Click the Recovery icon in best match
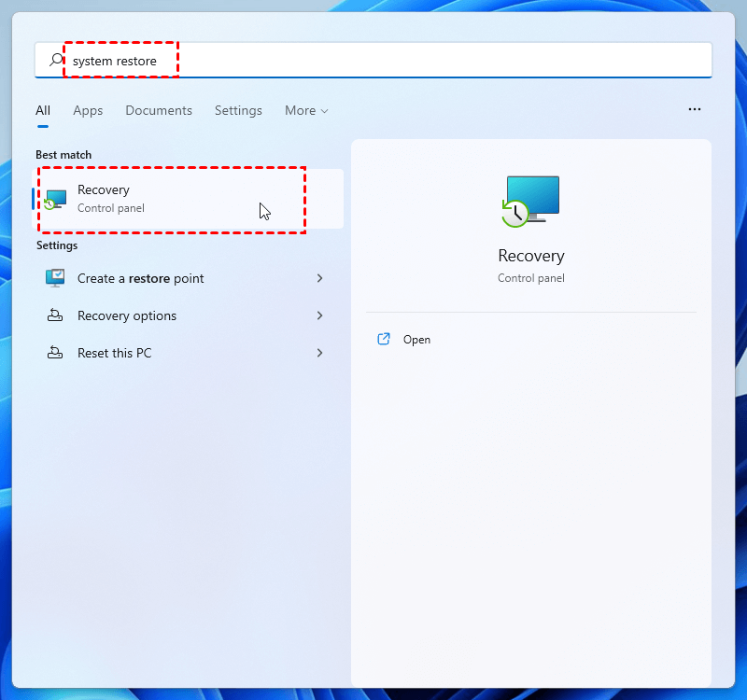Image resolution: width=747 pixels, height=700 pixels. (x=55, y=200)
